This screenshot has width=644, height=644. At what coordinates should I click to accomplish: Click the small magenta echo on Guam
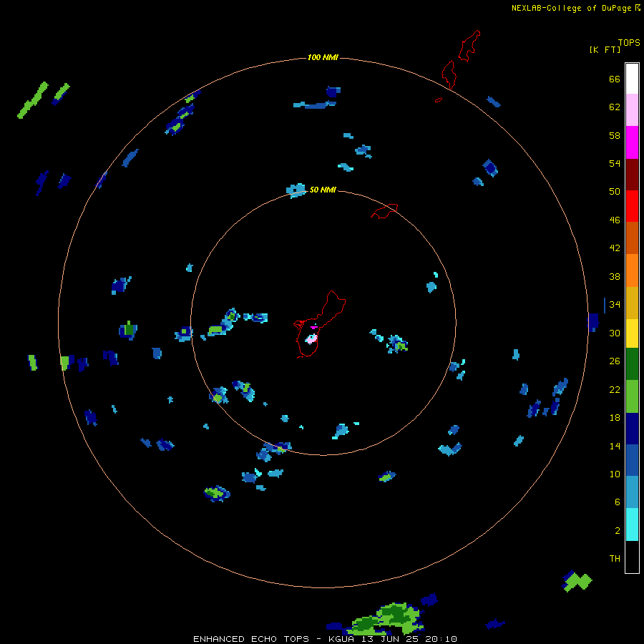[x=314, y=327]
